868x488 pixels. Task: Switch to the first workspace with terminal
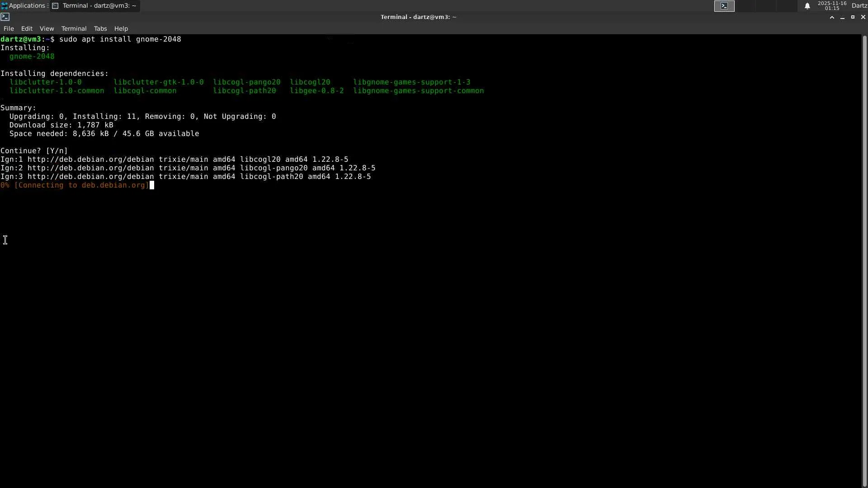coord(724,6)
